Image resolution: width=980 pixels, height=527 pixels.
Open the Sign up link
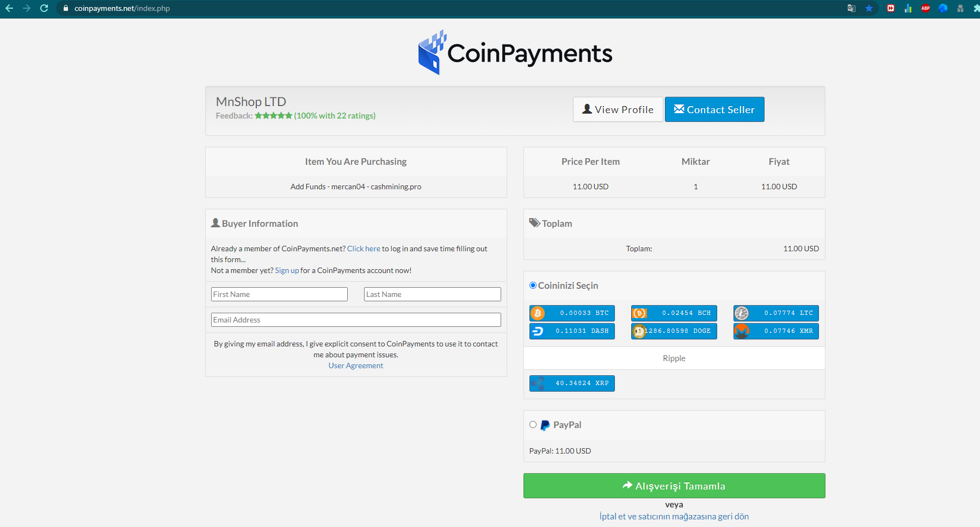[x=287, y=270]
